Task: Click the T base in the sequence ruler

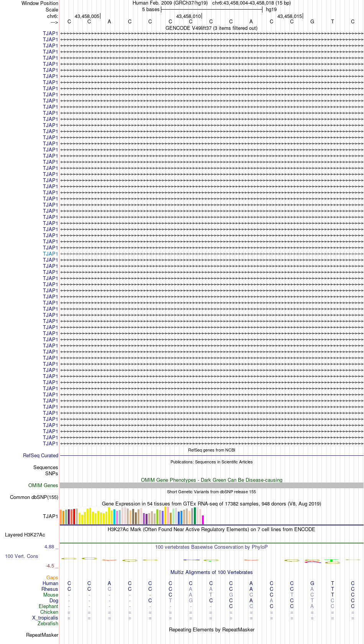Action: tap(333, 22)
